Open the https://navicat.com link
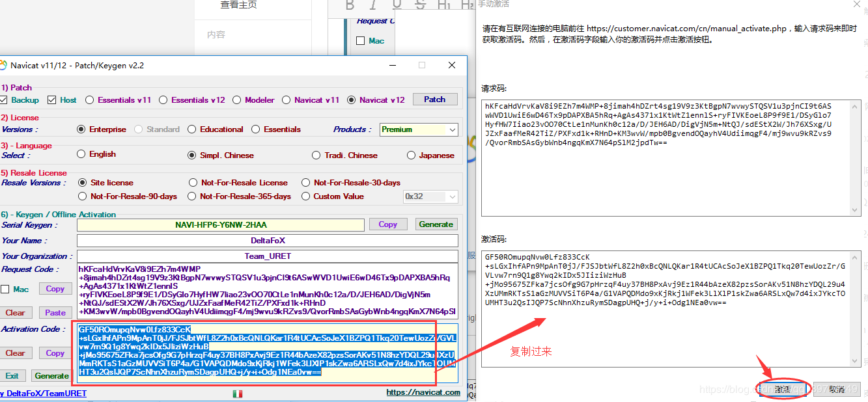868x402 pixels. (423, 392)
